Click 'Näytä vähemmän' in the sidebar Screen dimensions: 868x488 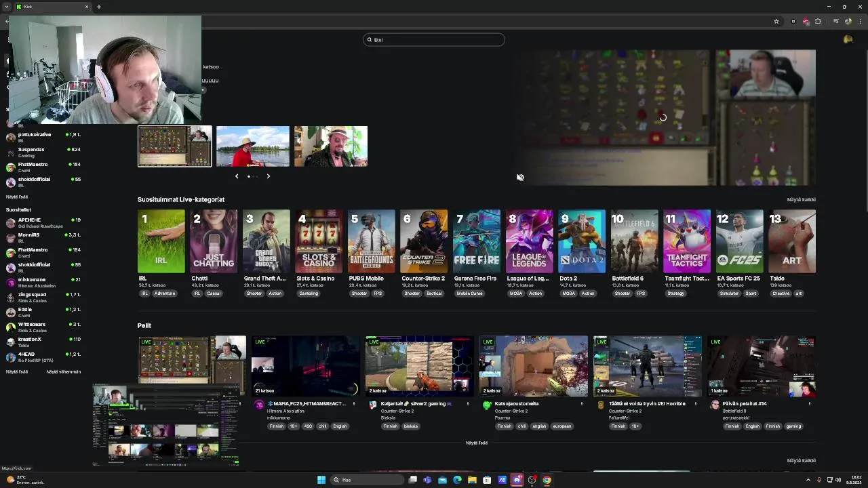pos(64,372)
